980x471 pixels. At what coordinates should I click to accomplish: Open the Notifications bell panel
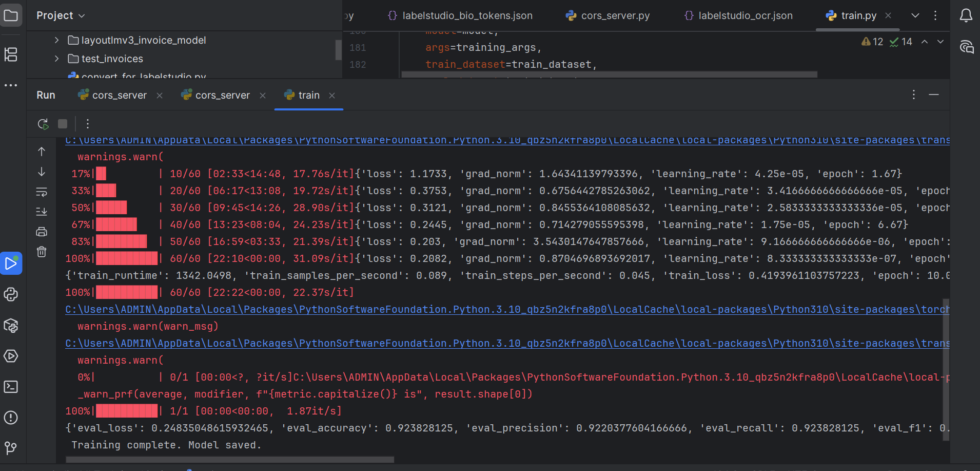(966, 15)
